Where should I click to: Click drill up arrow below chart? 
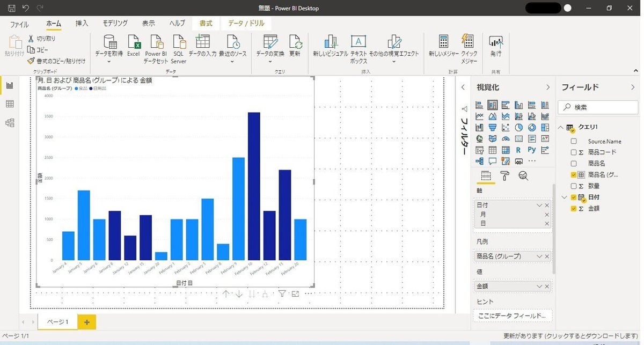click(x=226, y=293)
